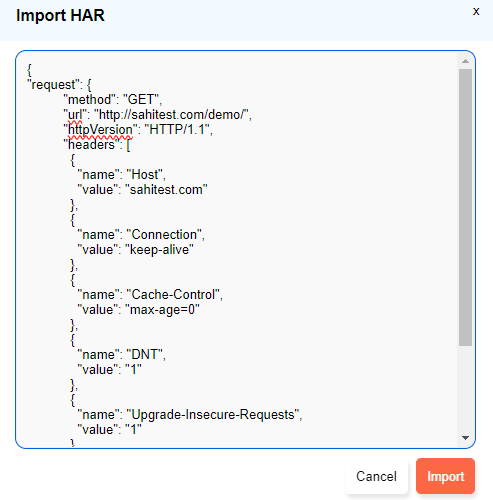Cancel the HAR import

pyautogui.click(x=376, y=476)
